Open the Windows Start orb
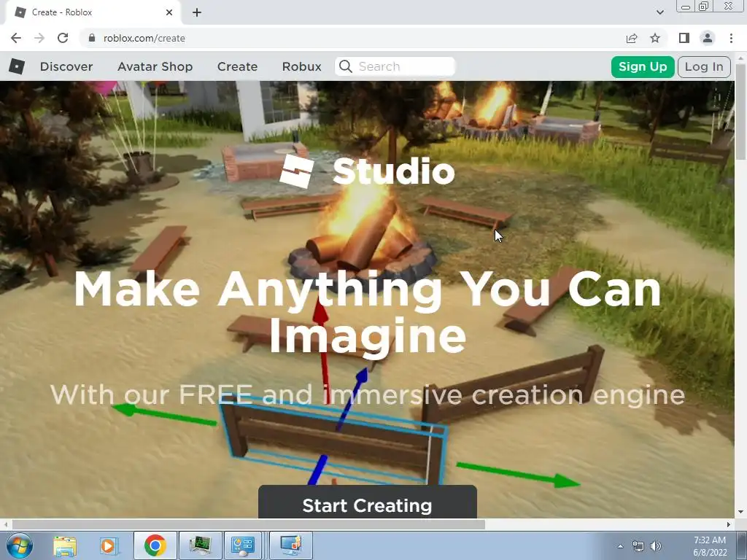 20,545
